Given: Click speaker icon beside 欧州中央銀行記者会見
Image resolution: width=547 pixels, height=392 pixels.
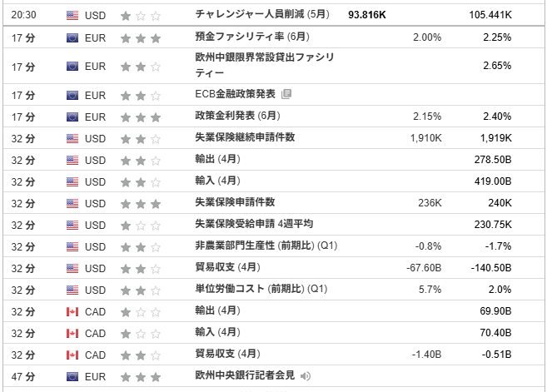Looking at the screenshot, I should [306, 376].
